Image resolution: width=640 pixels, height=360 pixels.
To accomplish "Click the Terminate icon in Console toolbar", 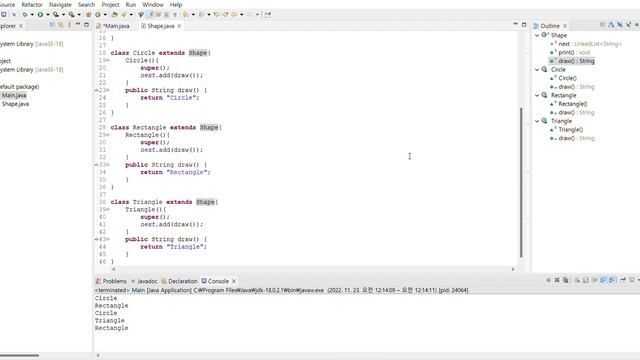I will (x=548, y=280).
